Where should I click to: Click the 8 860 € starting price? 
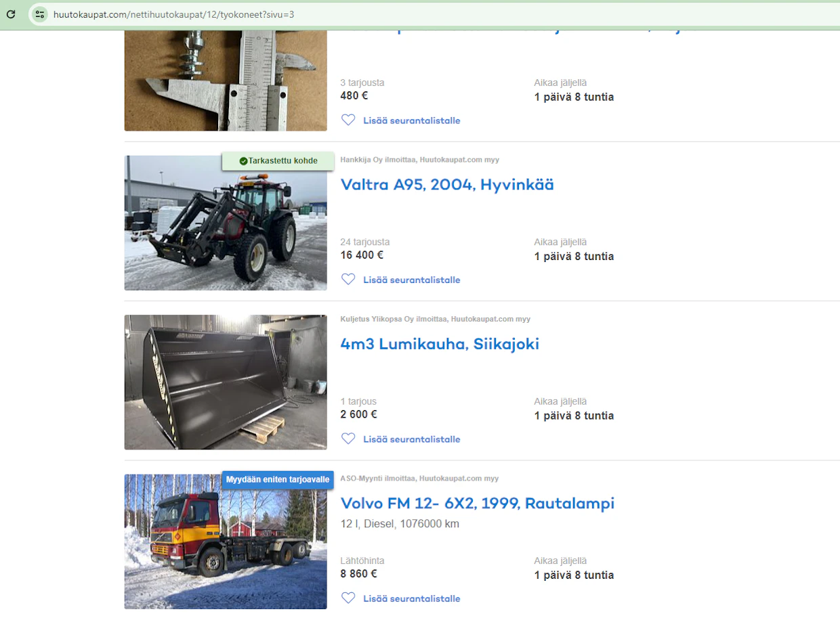[x=358, y=574]
